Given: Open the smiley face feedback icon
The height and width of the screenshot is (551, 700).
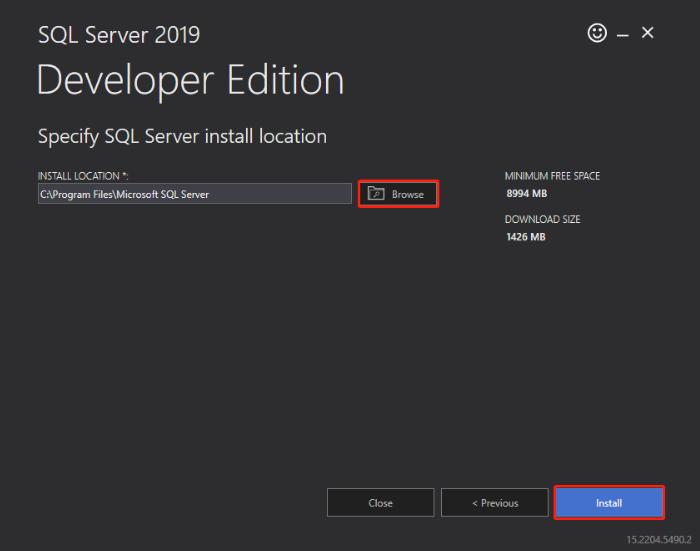Looking at the screenshot, I should tap(597, 33).
